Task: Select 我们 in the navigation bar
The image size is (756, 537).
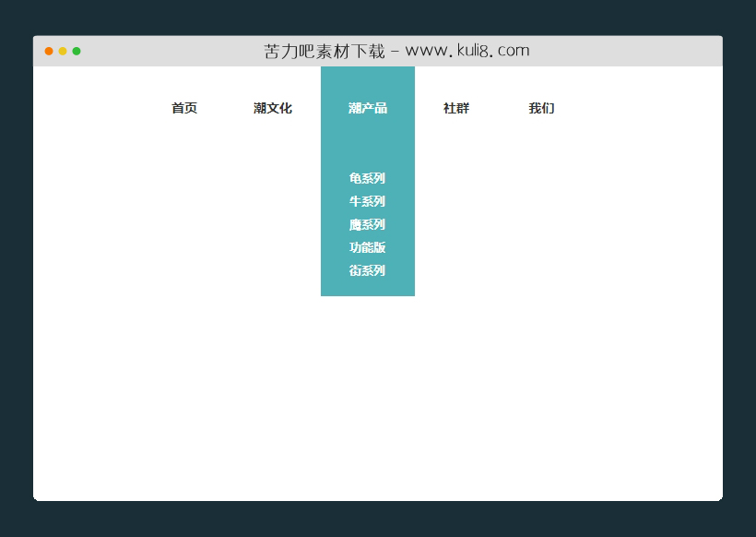Action: click(541, 108)
